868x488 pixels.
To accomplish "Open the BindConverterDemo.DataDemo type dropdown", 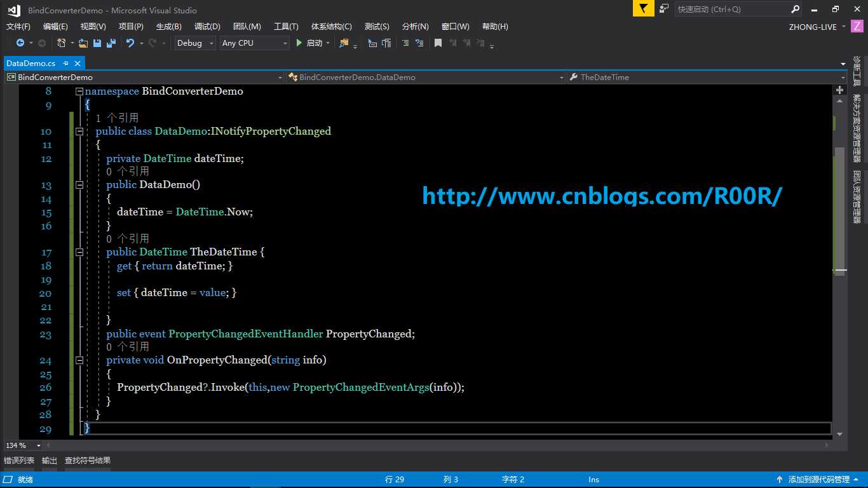I will click(x=426, y=77).
